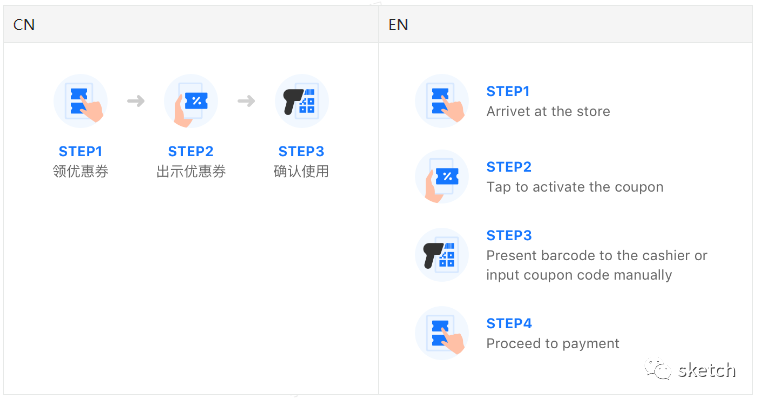Viewport: 761px width, 401px height.
Task: Click the phone coupon icon above CN STEP2
Action: point(191,101)
